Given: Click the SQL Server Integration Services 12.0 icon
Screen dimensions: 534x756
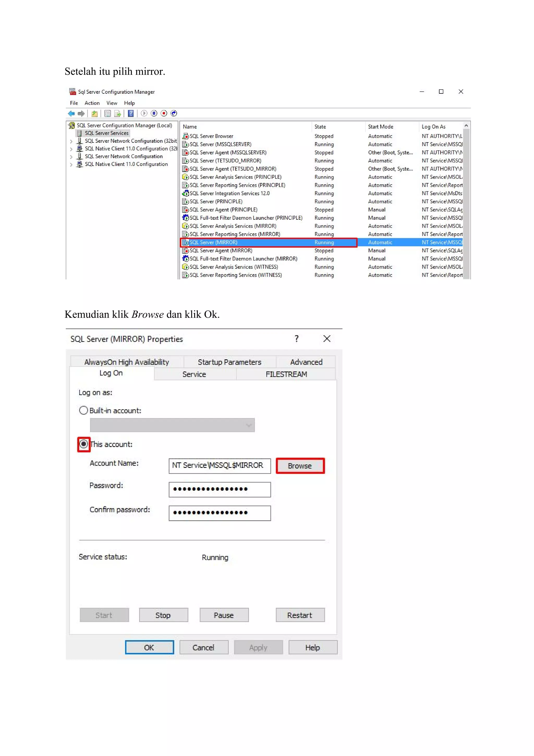Looking at the screenshot, I should click(x=186, y=193).
